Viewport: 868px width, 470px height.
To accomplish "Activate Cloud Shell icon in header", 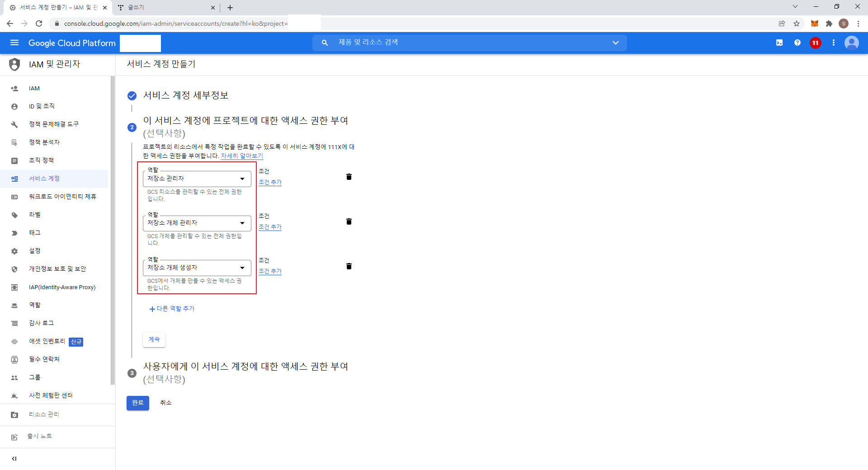I will pyautogui.click(x=779, y=43).
